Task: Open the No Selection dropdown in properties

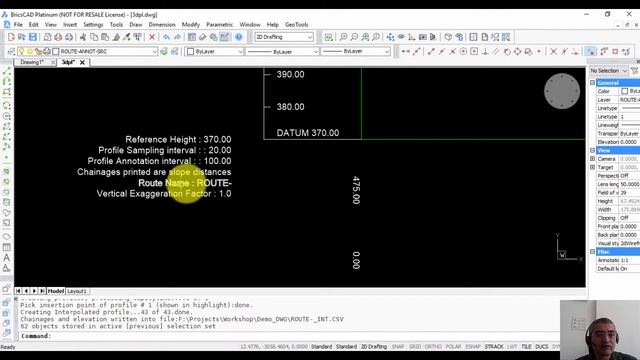Action: point(609,71)
